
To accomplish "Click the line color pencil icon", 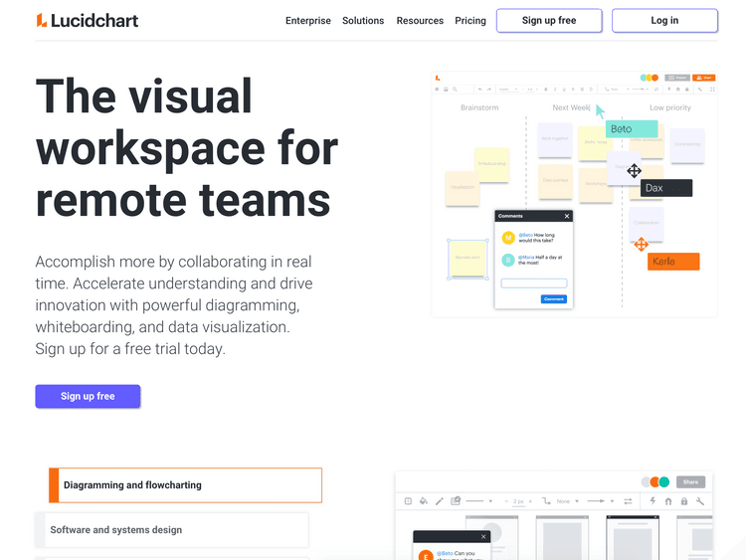I will tap(440, 501).
